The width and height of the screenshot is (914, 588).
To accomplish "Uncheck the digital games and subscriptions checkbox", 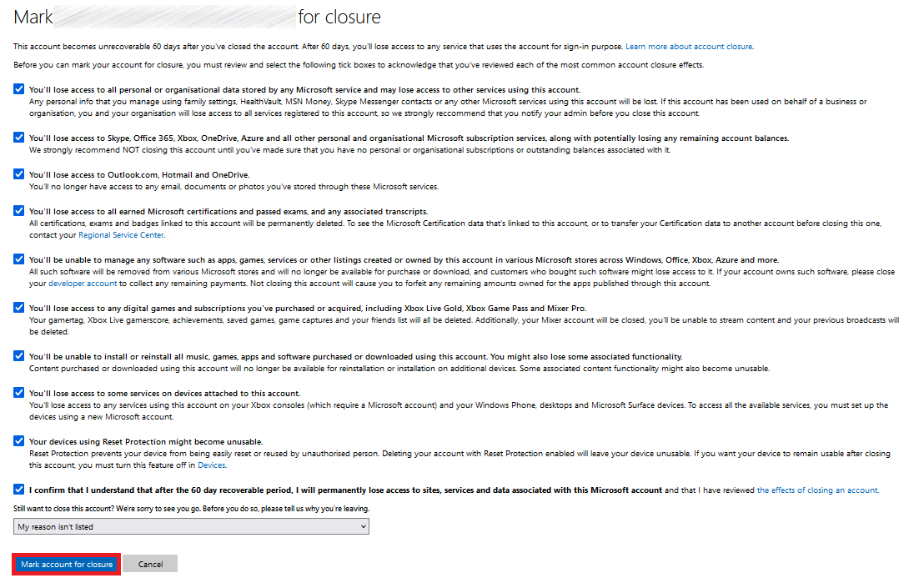I will click(19, 308).
